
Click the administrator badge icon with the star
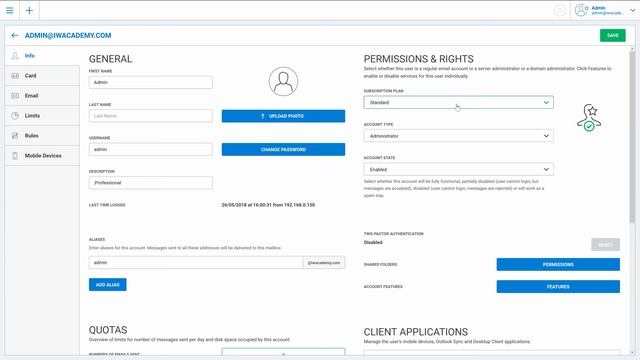click(589, 118)
